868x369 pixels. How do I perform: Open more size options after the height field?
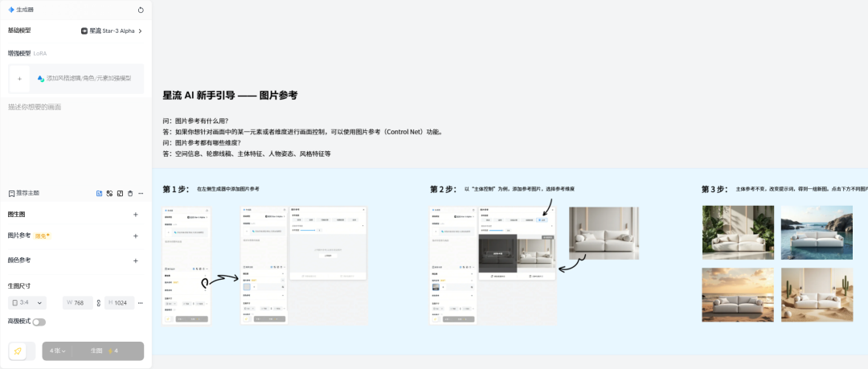(x=141, y=303)
